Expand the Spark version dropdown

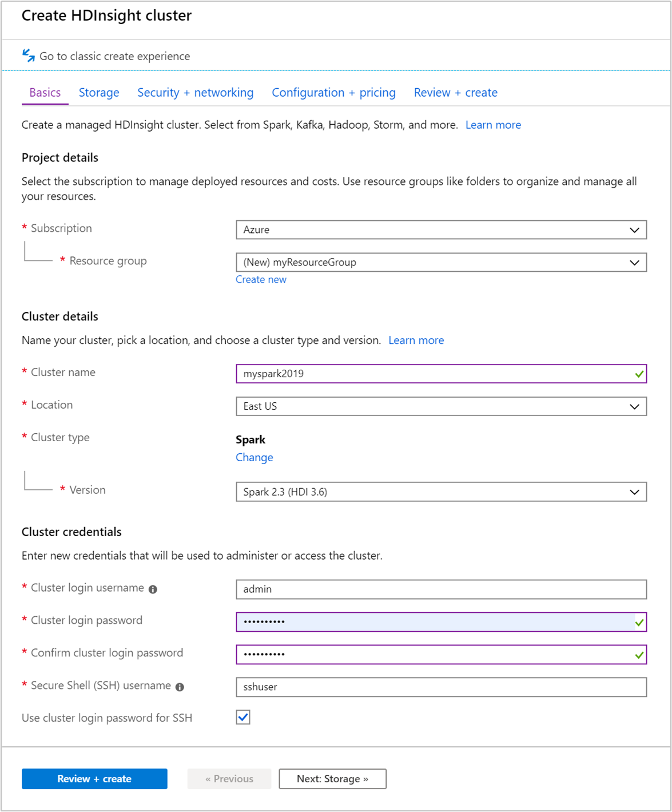click(441, 492)
